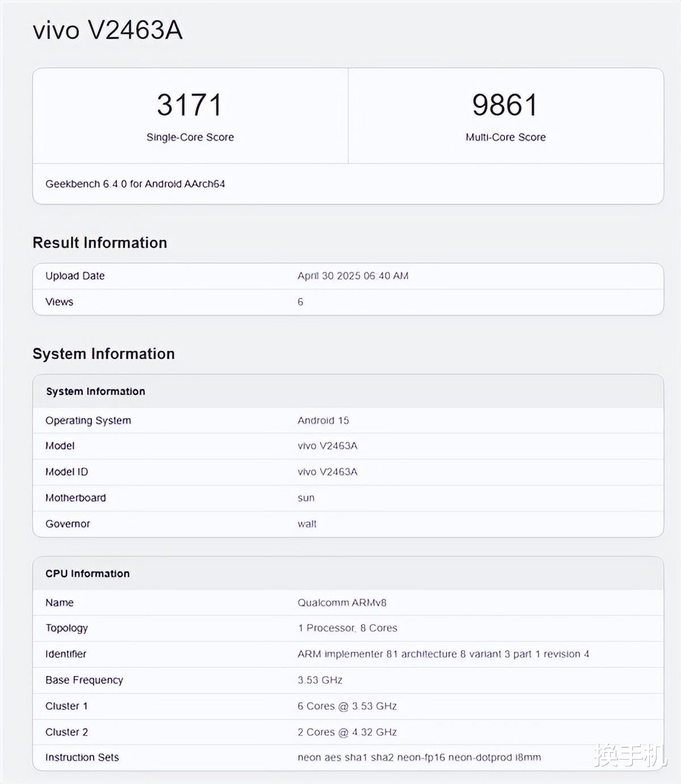Click the 'Single-Core Score' label
The height and width of the screenshot is (784, 681).
(x=190, y=137)
